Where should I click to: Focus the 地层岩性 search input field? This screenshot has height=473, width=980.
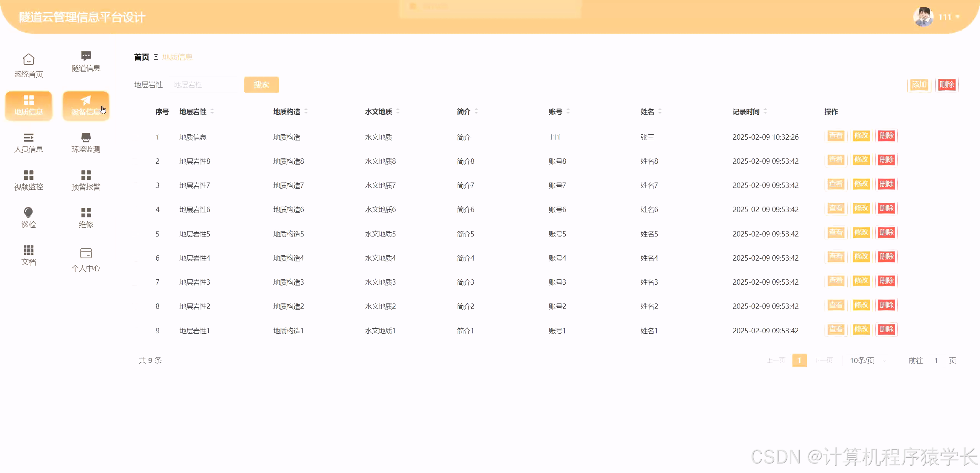204,85
